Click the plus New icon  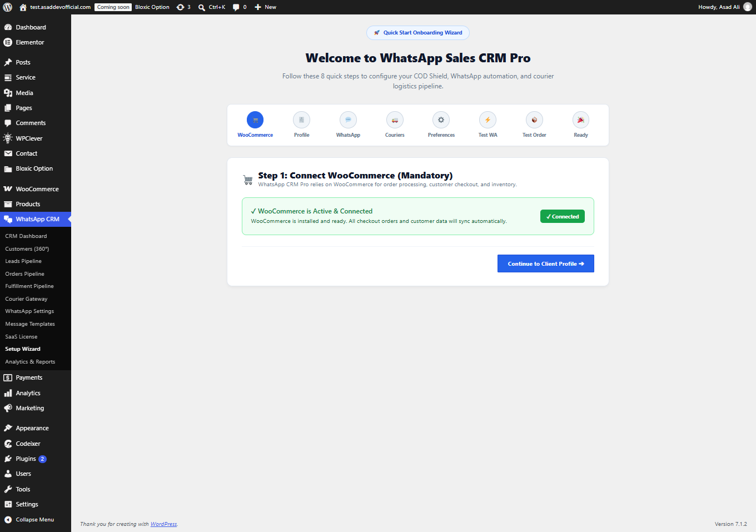tap(258, 7)
